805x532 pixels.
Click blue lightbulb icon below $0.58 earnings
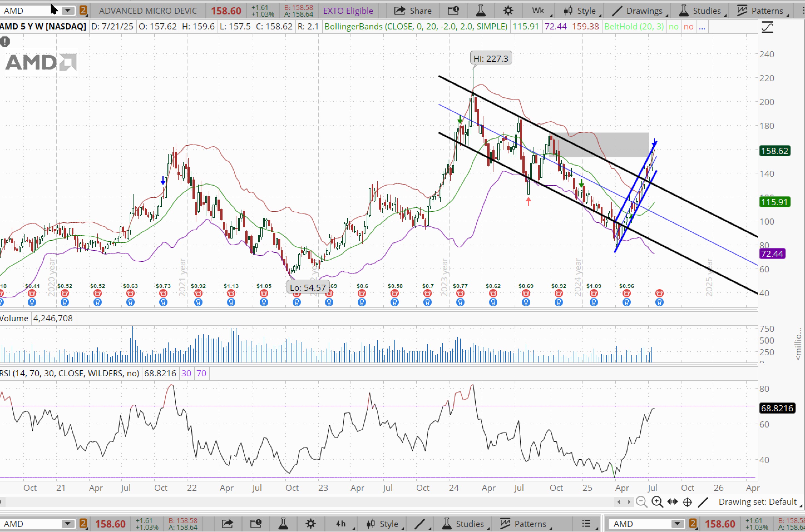pyautogui.click(x=394, y=302)
